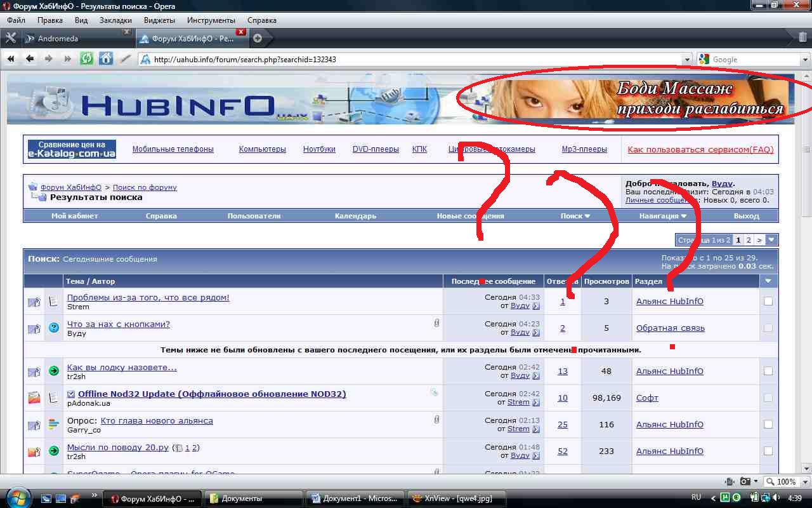
Task: Click the Opera panels wrench icon
Action: pos(10,38)
